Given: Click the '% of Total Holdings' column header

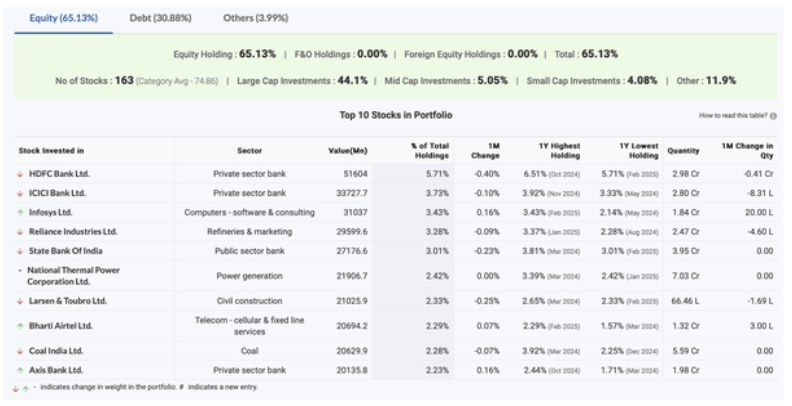Looking at the screenshot, I should [x=429, y=151].
